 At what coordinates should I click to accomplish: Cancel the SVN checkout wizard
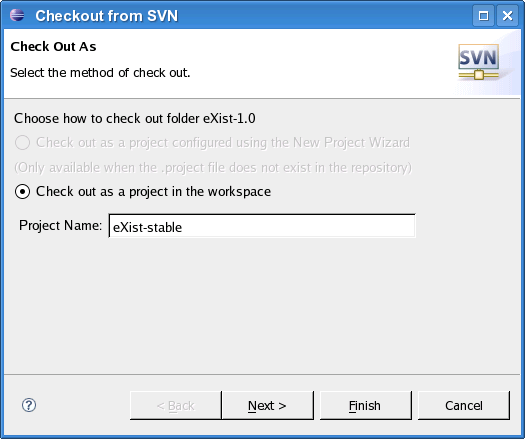464,406
